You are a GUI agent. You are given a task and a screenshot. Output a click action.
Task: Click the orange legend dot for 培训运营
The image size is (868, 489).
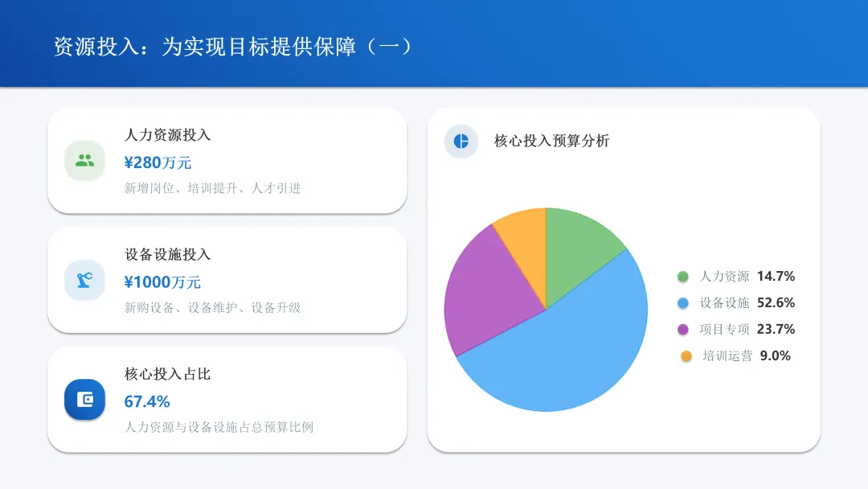[x=686, y=355]
